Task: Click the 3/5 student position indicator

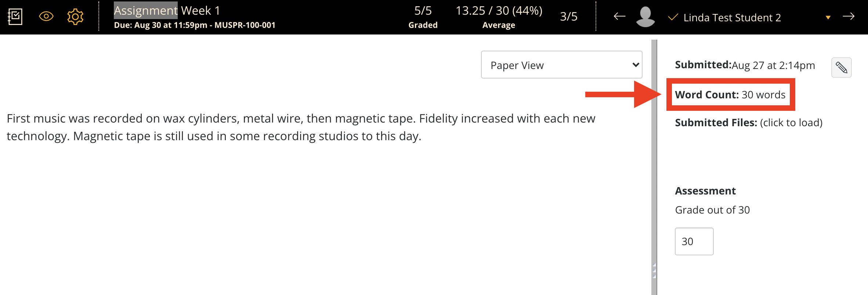Action: (568, 17)
